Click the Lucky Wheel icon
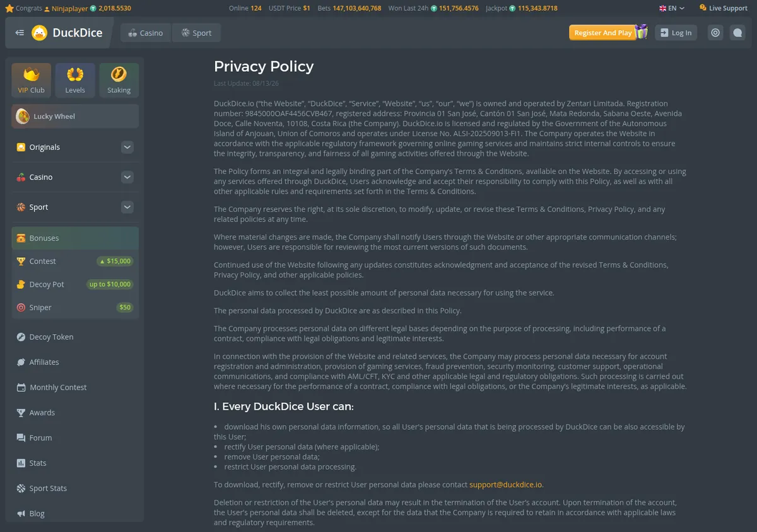Image resolution: width=757 pixels, height=532 pixels. (23, 117)
